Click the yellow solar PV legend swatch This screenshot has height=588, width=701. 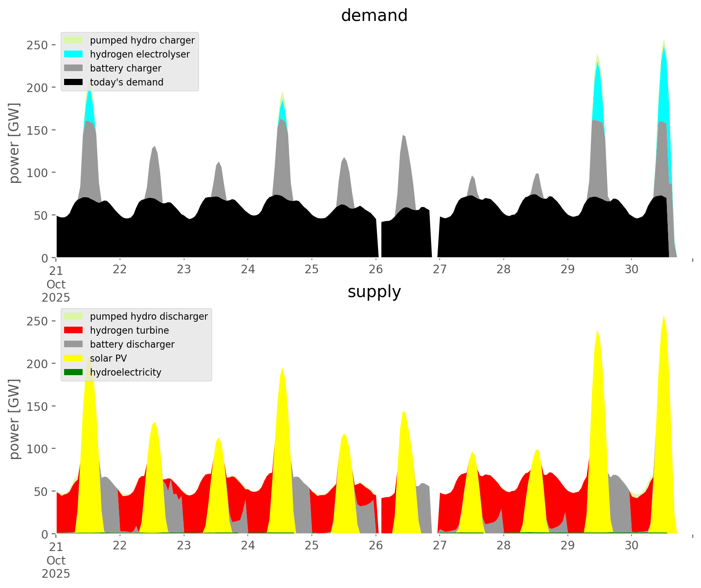74,358
